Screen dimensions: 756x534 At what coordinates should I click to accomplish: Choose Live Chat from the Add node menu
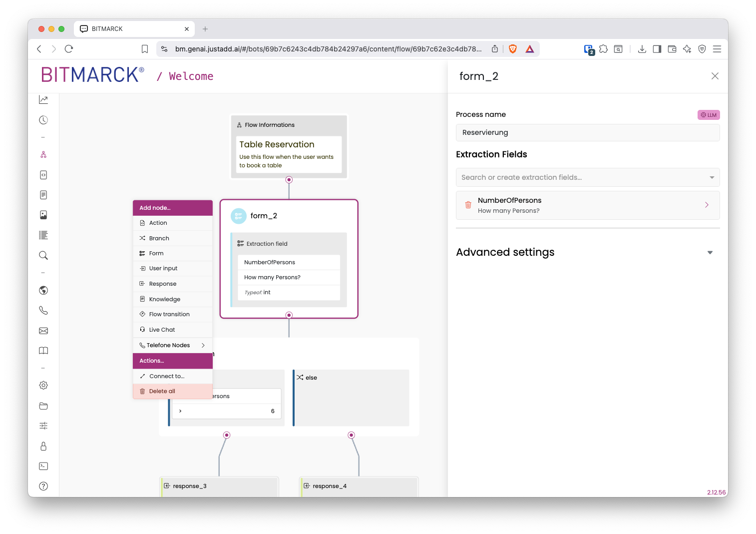pos(173,330)
